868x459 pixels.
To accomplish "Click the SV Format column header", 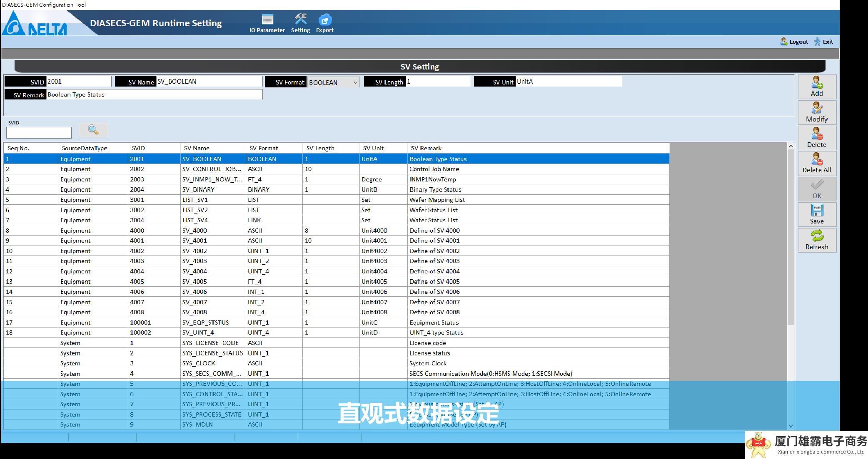I will [264, 148].
